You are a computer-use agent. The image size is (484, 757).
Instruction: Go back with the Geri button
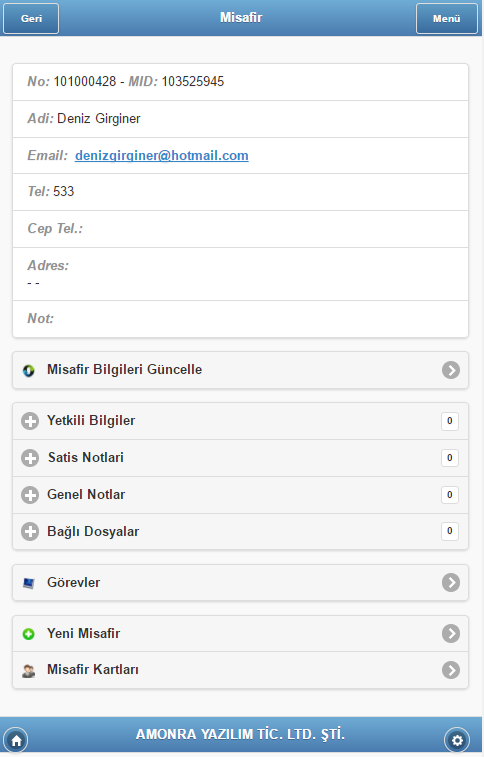[x=31, y=18]
